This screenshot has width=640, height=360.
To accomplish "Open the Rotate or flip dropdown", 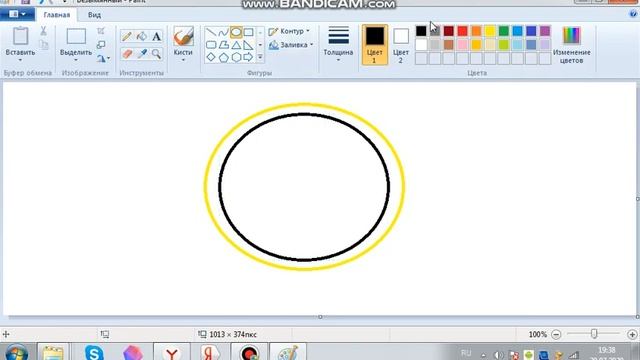I will tap(103, 58).
